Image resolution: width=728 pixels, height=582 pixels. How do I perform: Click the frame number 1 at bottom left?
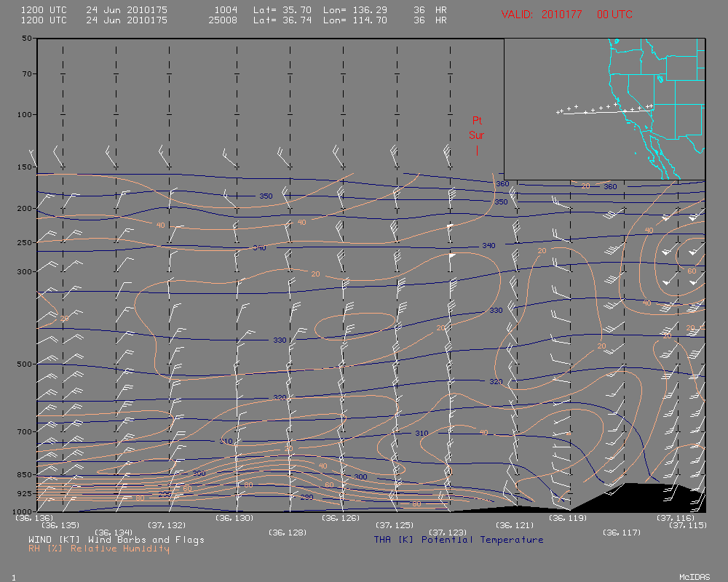tap(14, 578)
